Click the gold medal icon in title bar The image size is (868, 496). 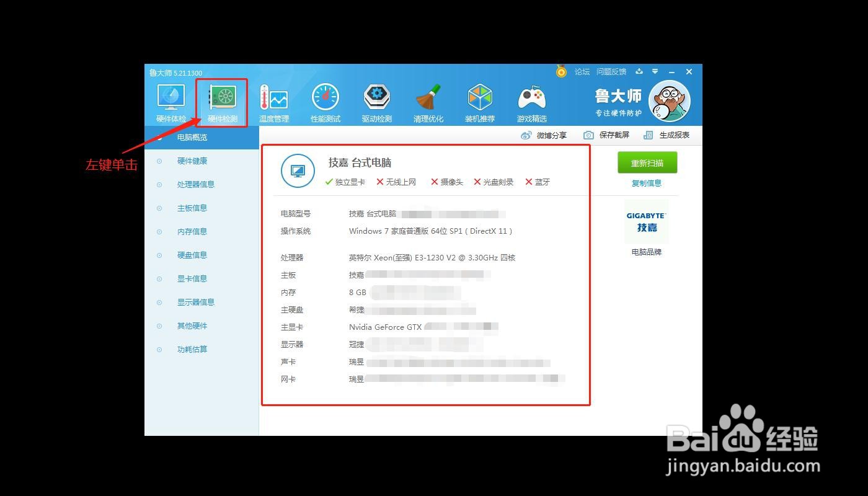(x=561, y=71)
